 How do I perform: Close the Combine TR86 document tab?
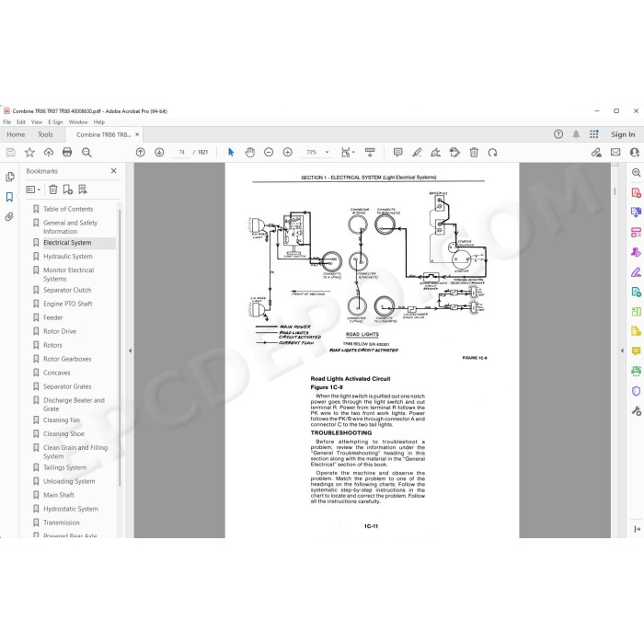[137, 134]
